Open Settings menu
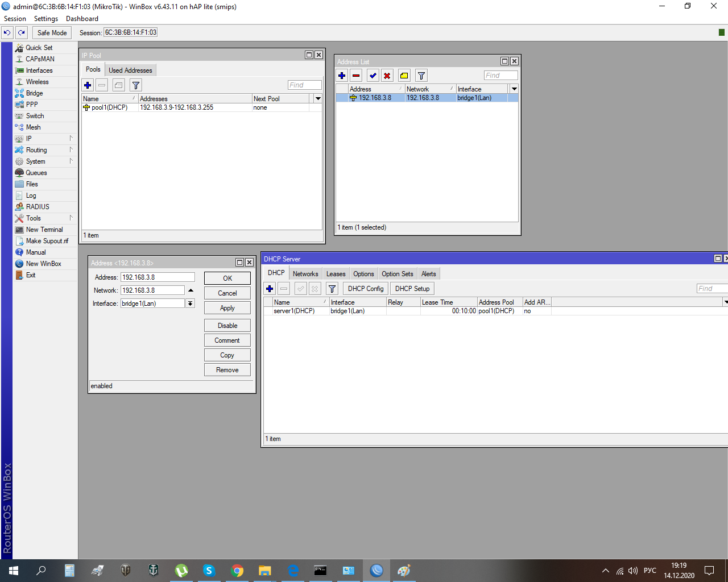The height and width of the screenshot is (582, 728). pos(46,19)
